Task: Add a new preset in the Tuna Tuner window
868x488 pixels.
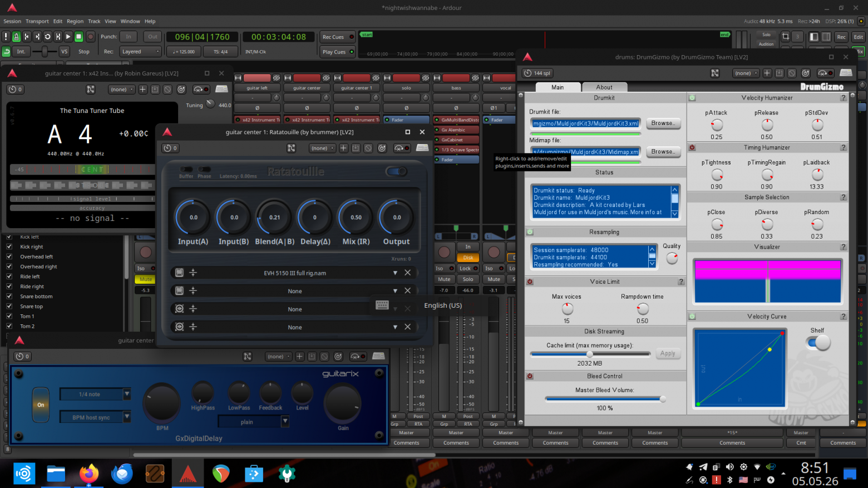Action: point(143,89)
